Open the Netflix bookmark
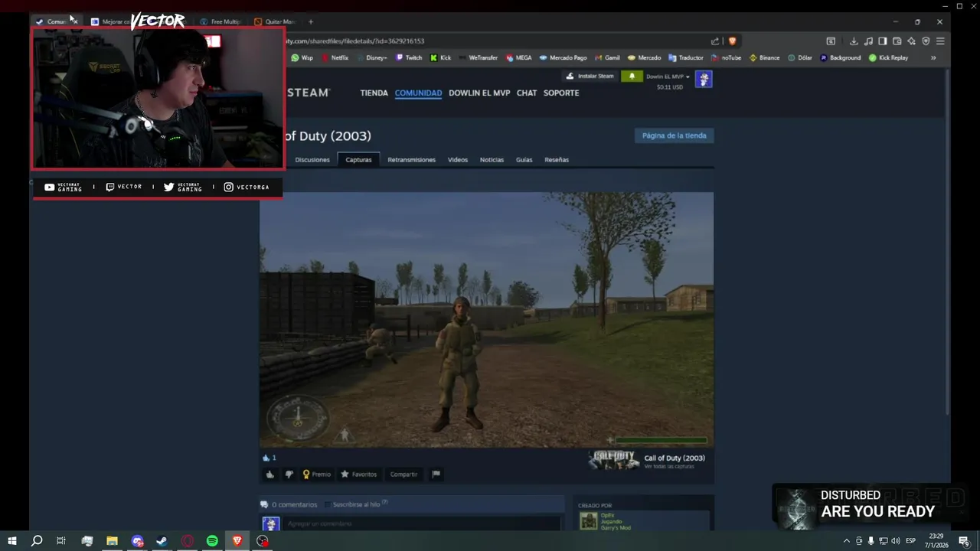This screenshot has height=551, width=980. point(335,58)
